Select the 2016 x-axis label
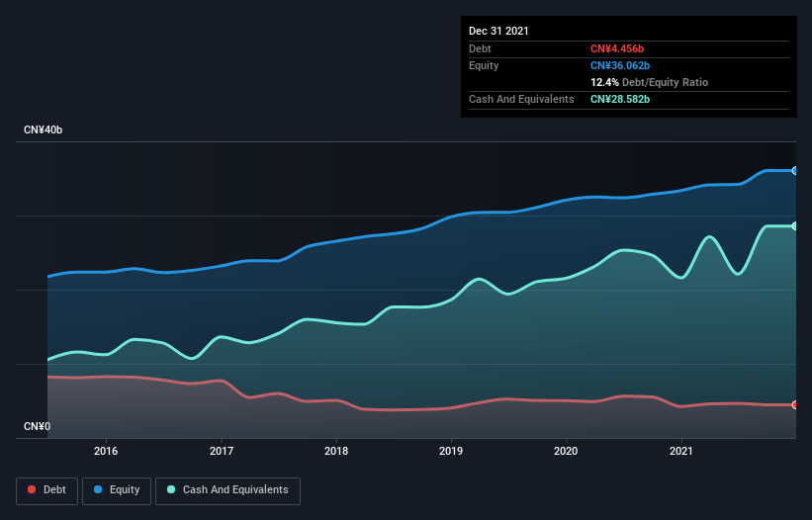812x520 pixels. pos(106,452)
